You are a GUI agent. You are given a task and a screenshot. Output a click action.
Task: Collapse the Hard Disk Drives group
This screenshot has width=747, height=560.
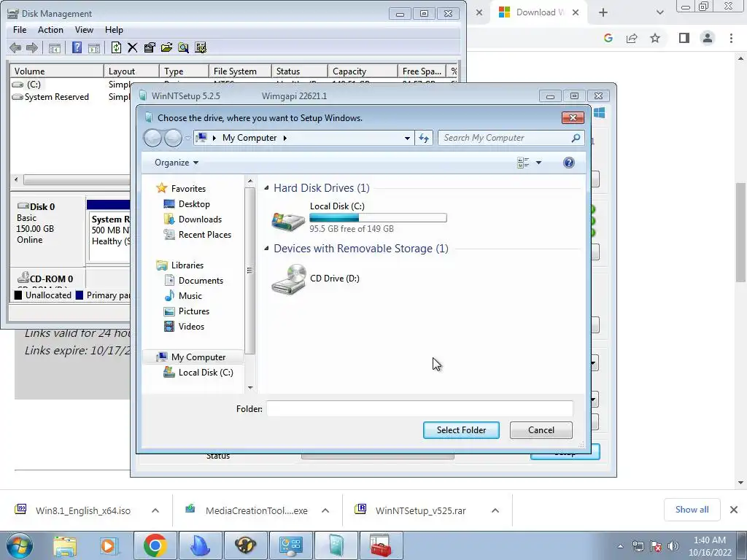coord(266,188)
